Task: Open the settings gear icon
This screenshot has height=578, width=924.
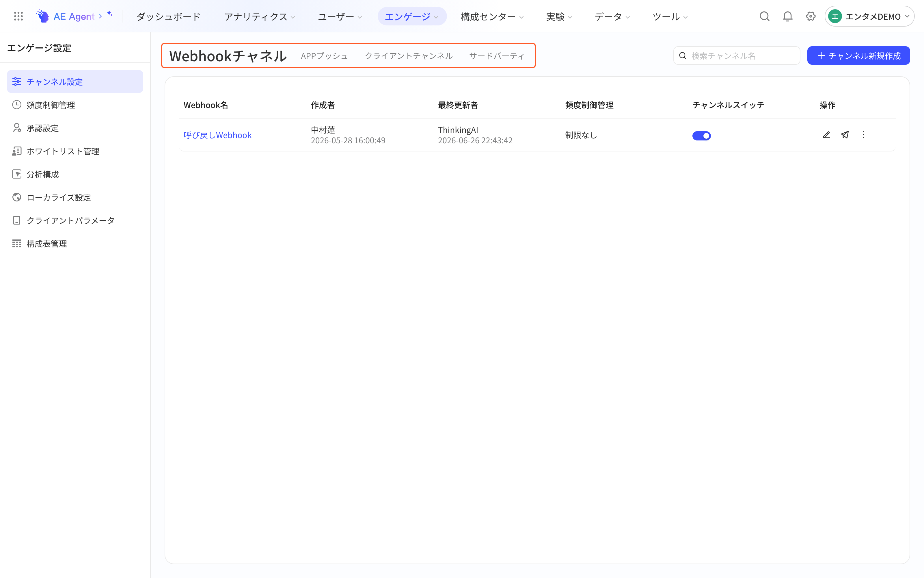Action: [x=811, y=16]
